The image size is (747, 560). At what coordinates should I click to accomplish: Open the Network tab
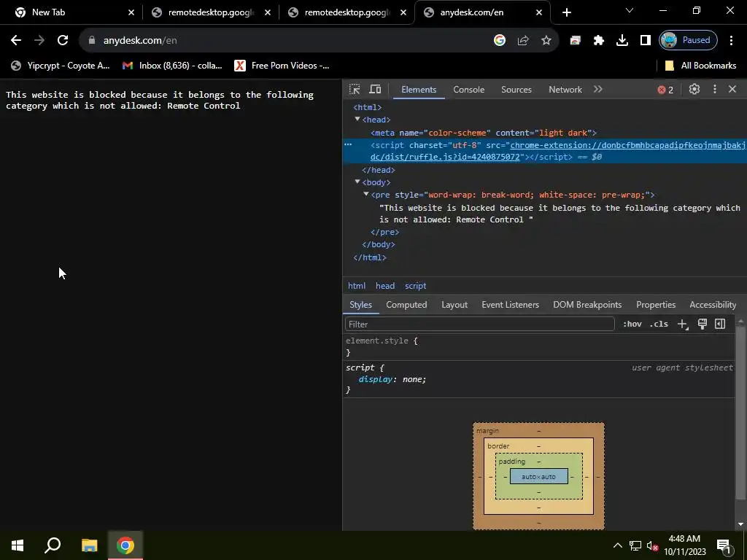click(565, 90)
